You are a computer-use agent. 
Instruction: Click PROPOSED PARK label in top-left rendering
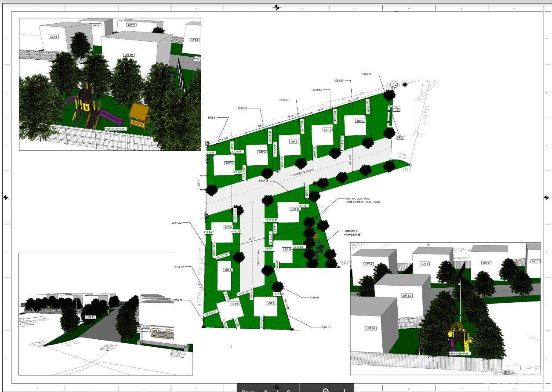point(114,129)
